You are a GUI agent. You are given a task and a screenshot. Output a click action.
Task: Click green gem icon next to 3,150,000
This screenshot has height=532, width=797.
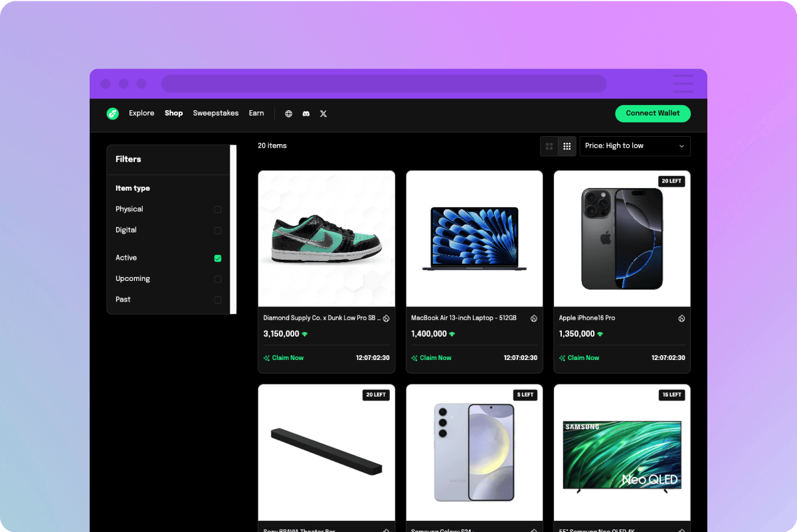click(x=305, y=334)
